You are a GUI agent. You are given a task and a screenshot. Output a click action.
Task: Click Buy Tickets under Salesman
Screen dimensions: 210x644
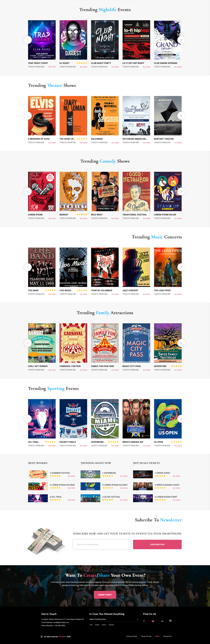pyautogui.click(x=115, y=142)
